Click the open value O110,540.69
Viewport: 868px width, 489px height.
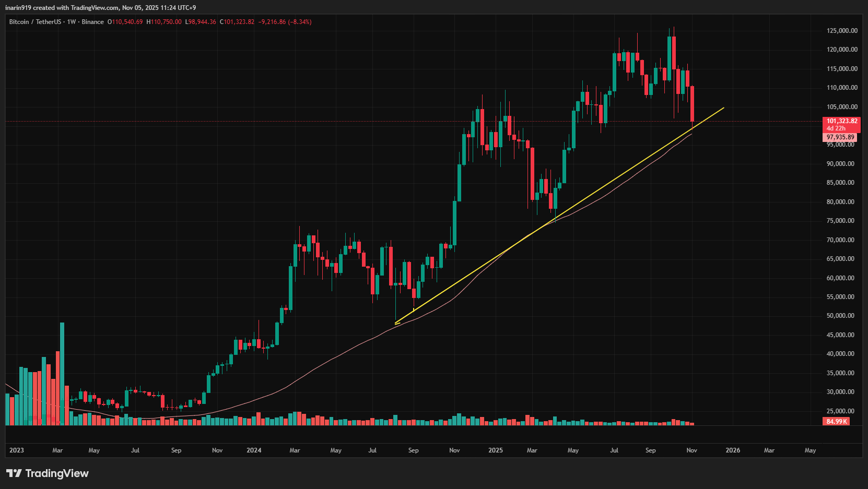pos(125,22)
